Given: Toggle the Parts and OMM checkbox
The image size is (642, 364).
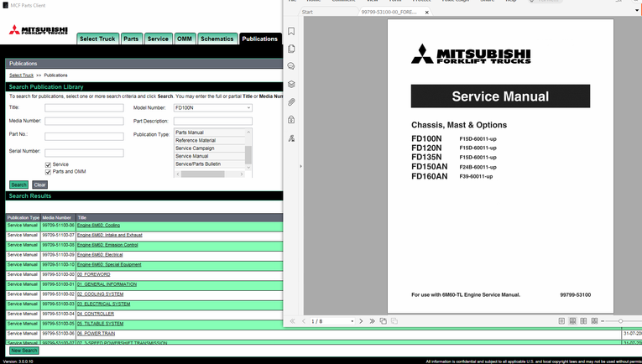Looking at the screenshot, I should [49, 172].
